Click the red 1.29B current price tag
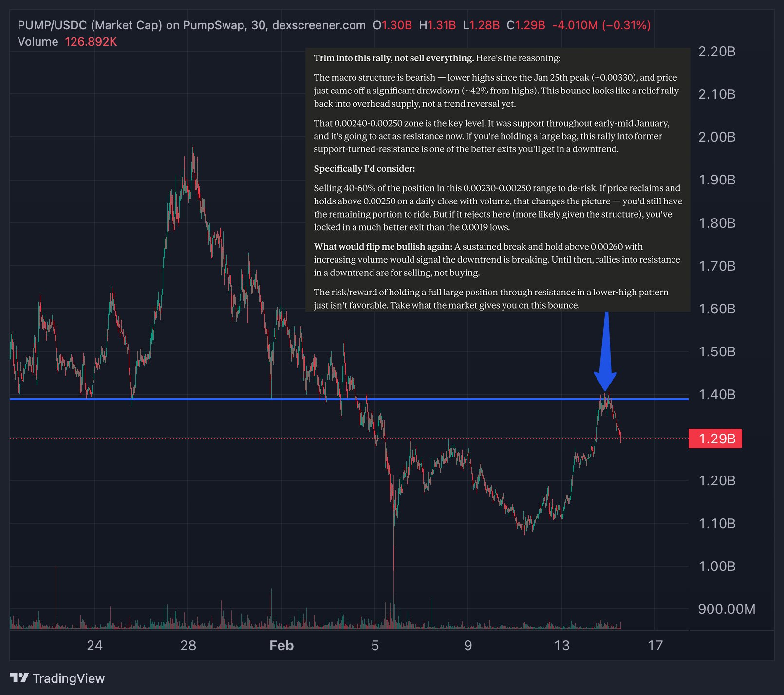This screenshot has width=784, height=695. point(715,439)
